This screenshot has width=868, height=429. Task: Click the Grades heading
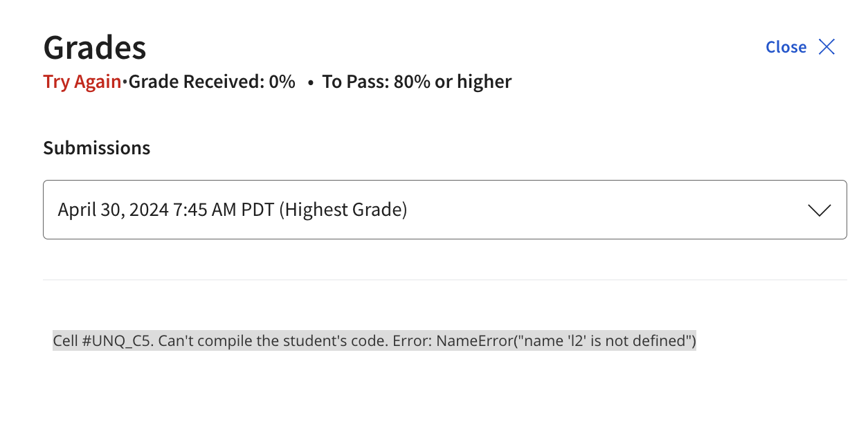95,48
